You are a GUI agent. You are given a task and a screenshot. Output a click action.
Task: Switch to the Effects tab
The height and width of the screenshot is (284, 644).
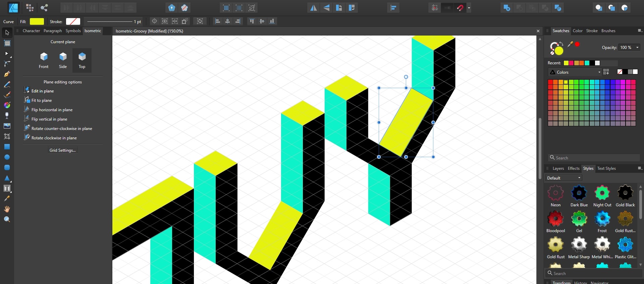574,168
